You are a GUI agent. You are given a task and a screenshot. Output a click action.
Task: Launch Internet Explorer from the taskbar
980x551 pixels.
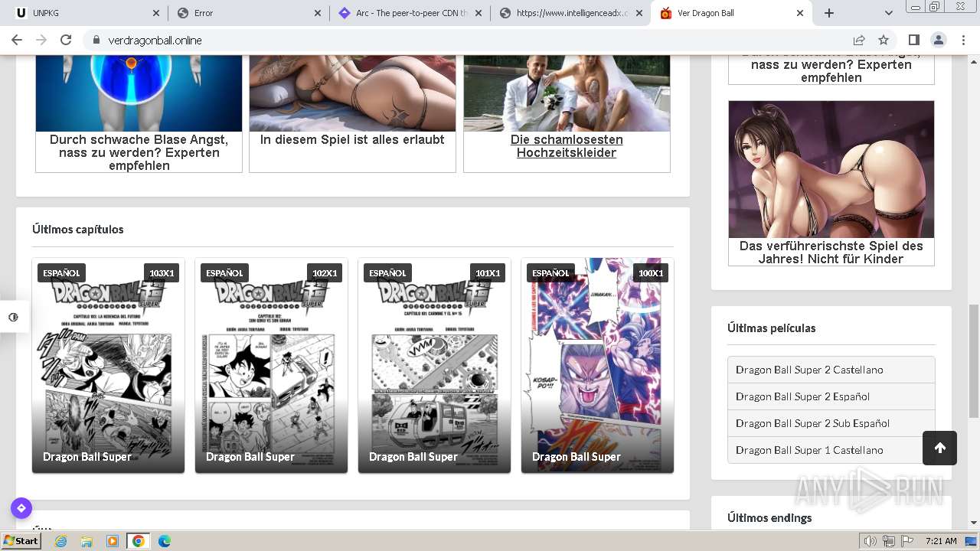point(60,541)
